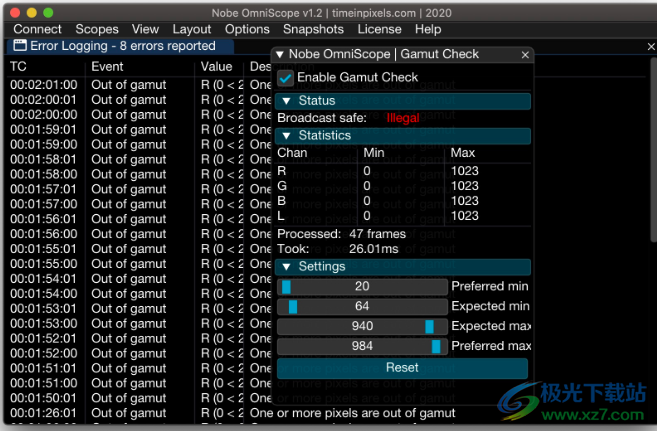Click the Preferred max slider at 984
This screenshot has width=657, height=431.
pyautogui.click(x=362, y=346)
